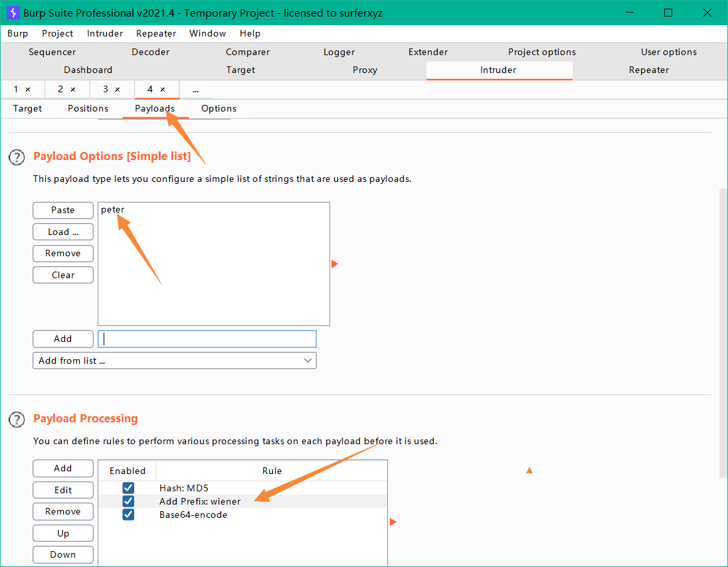728x567 pixels.
Task: Open the Burp menu
Action: (x=18, y=33)
